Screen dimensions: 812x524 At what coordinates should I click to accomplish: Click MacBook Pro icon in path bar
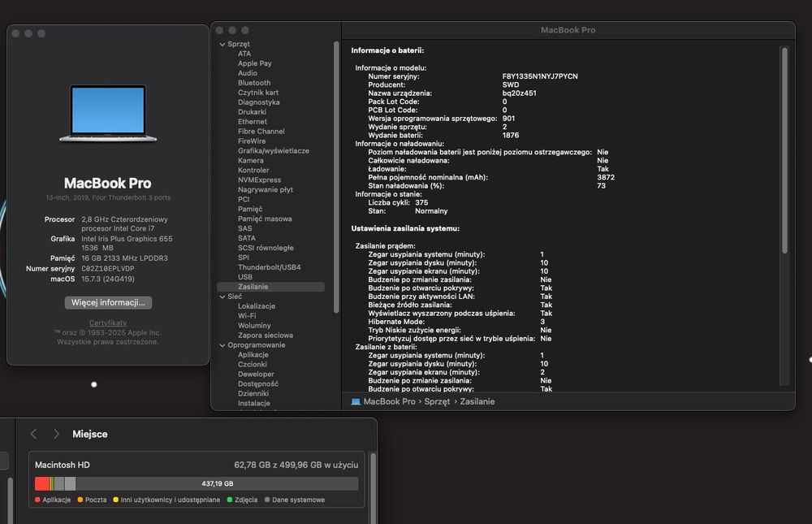[x=356, y=401]
